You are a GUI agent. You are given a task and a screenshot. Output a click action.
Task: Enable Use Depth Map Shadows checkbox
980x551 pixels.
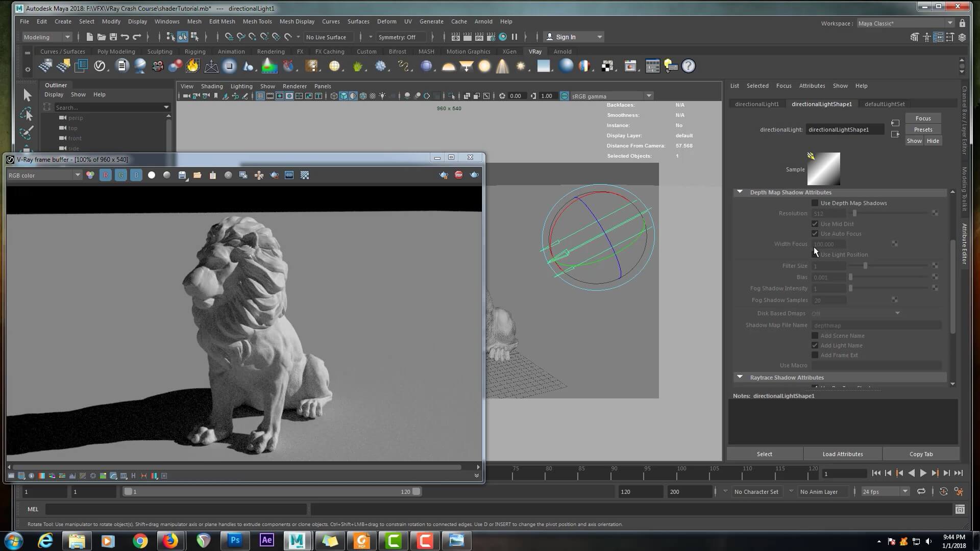[x=815, y=203]
